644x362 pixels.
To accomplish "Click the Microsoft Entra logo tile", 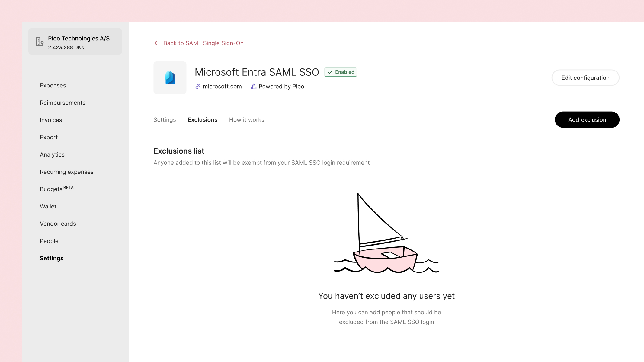I will (x=170, y=78).
